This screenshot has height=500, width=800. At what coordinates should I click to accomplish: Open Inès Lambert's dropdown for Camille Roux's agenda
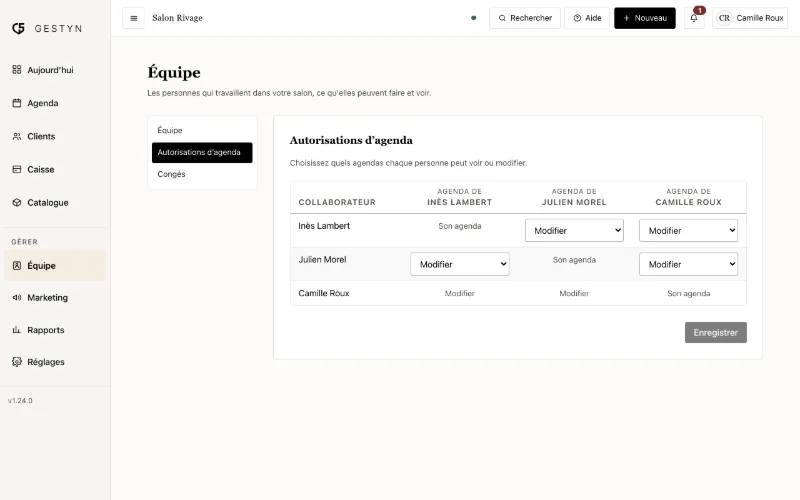[x=688, y=231]
